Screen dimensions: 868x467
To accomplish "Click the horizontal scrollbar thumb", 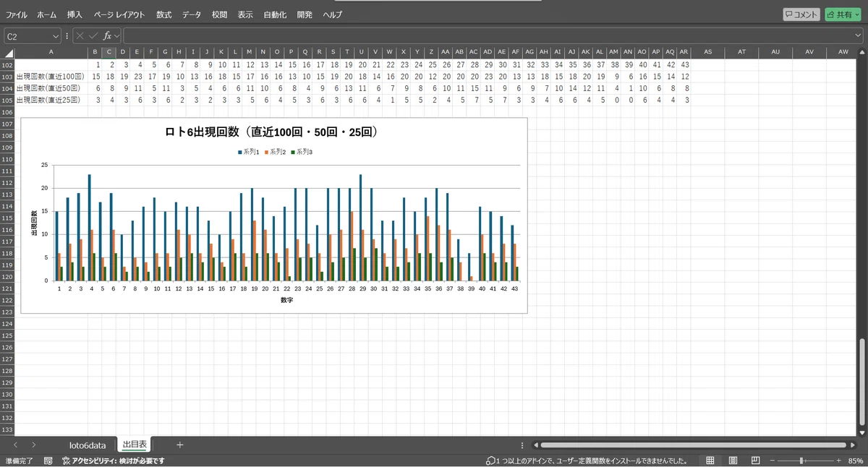I will (693, 445).
